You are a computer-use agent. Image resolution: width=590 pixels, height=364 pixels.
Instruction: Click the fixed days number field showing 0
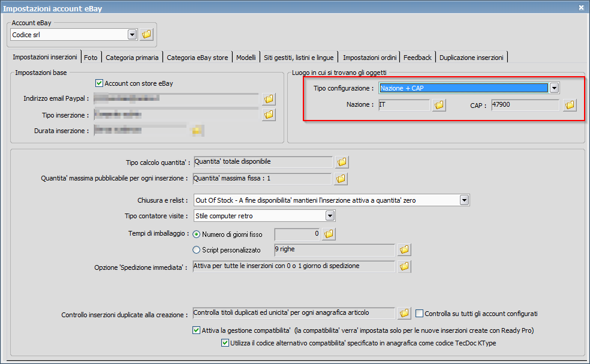click(x=297, y=234)
